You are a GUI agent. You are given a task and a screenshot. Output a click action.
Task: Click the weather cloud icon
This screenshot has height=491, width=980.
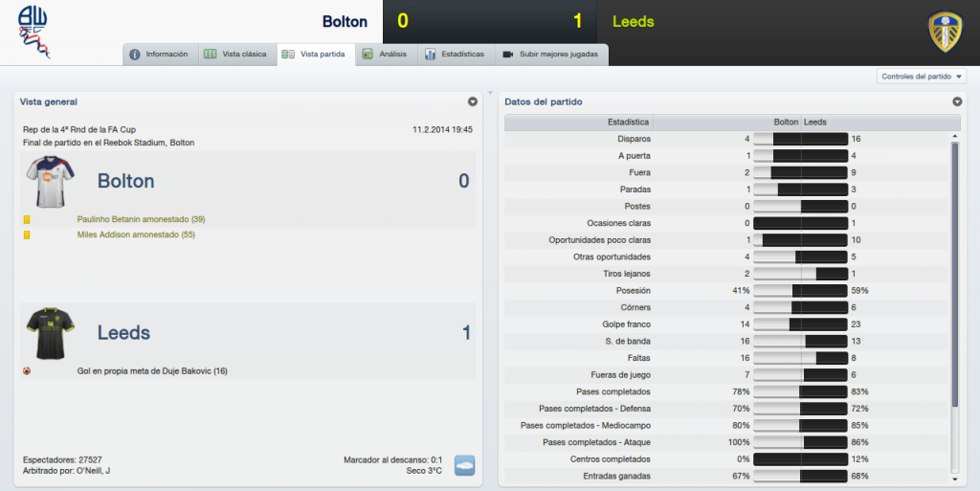(464, 465)
